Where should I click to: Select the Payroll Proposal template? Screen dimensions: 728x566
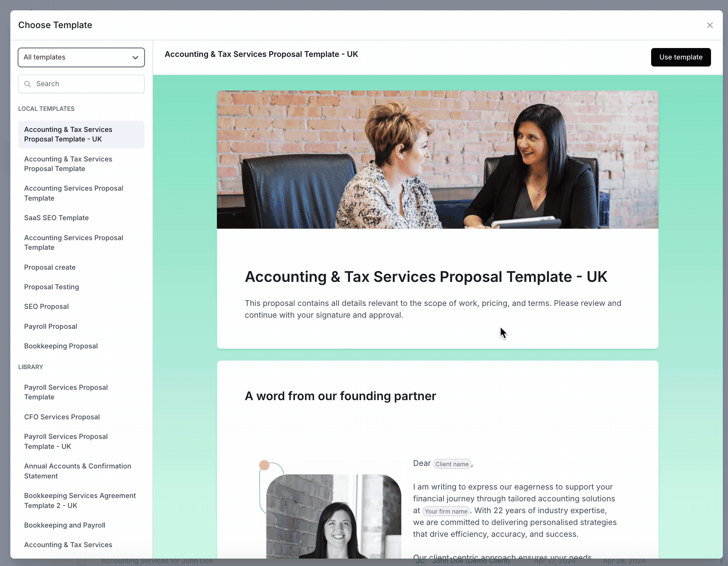[50, 325]
